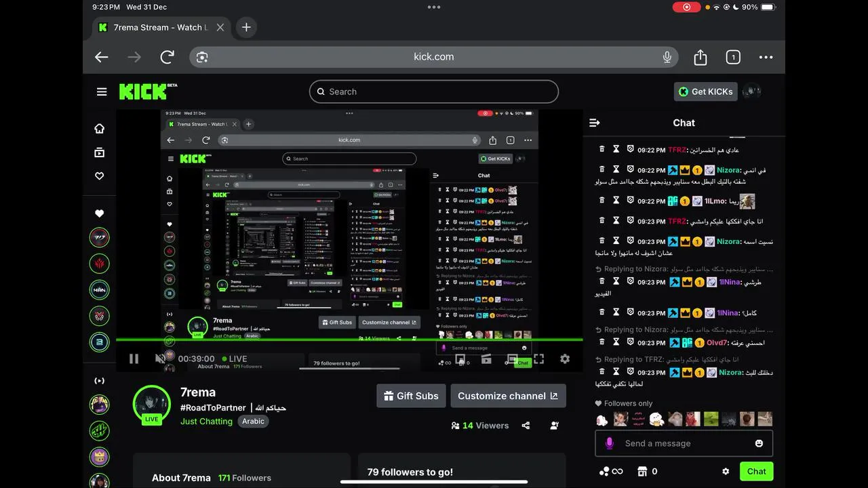Screen dimensions: 868x488
Task: Close the 7rema Stream tab
Action: 220,27
